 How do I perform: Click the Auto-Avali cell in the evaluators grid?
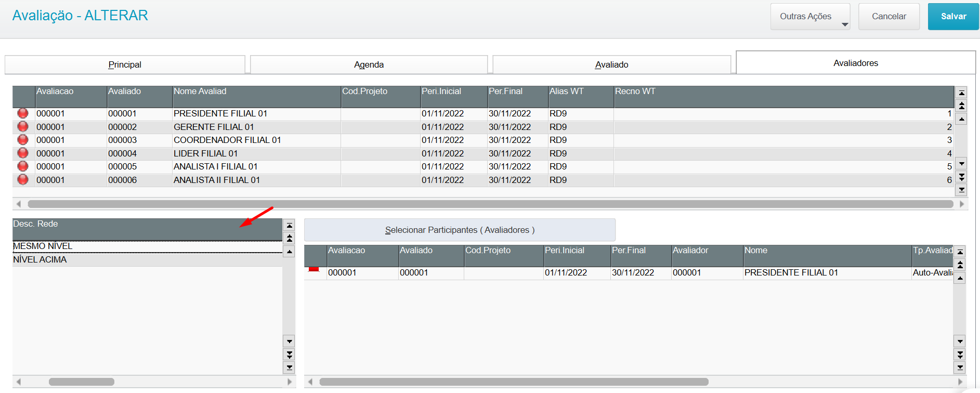932,272
